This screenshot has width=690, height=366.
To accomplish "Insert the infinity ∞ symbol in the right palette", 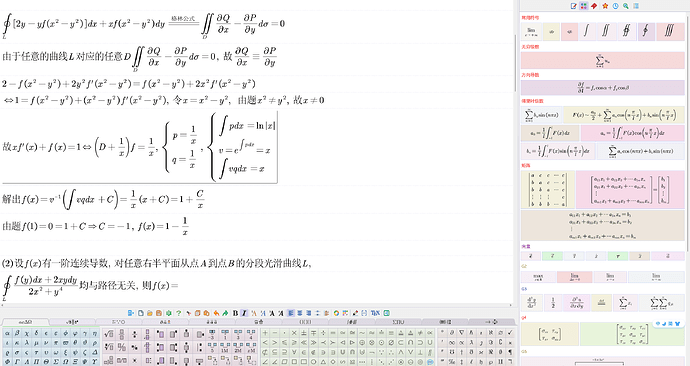I will pos(452,342).
